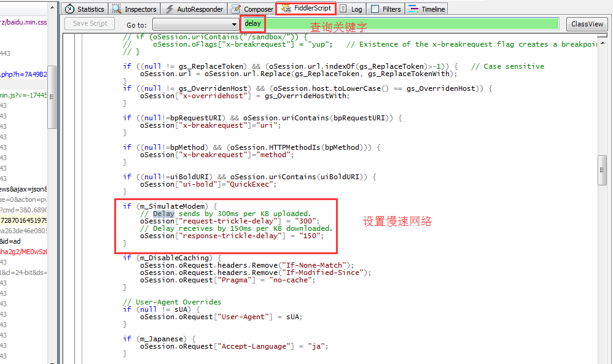Open the Go to dropdown
Viewport: 613px width, 364px height.
tap(196, 24)
